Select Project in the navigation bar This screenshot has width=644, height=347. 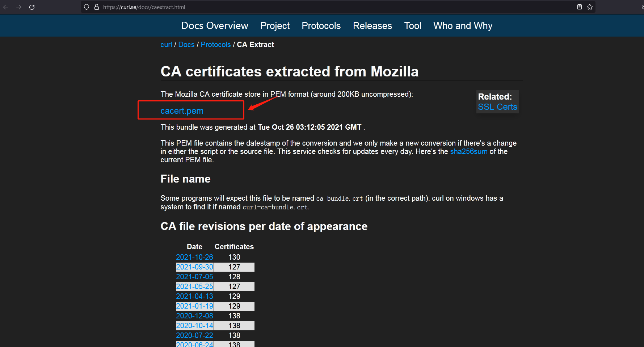(x=275, y=25)
